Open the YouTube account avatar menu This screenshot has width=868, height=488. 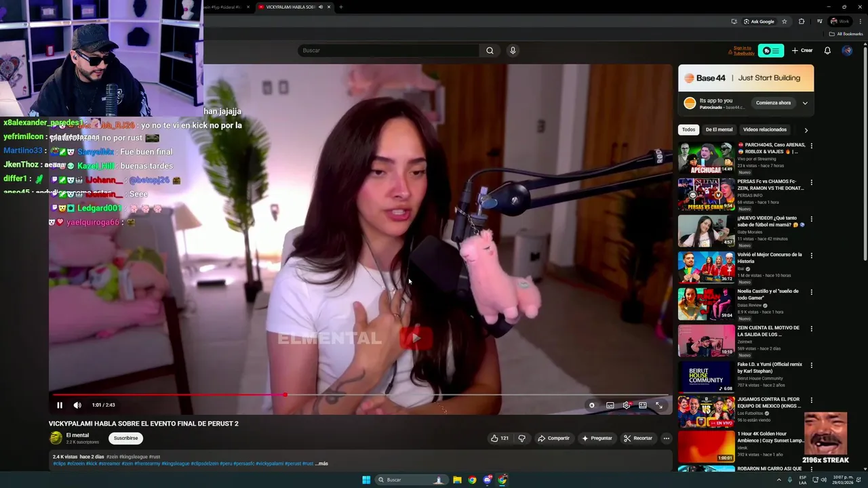pos(847,50)
